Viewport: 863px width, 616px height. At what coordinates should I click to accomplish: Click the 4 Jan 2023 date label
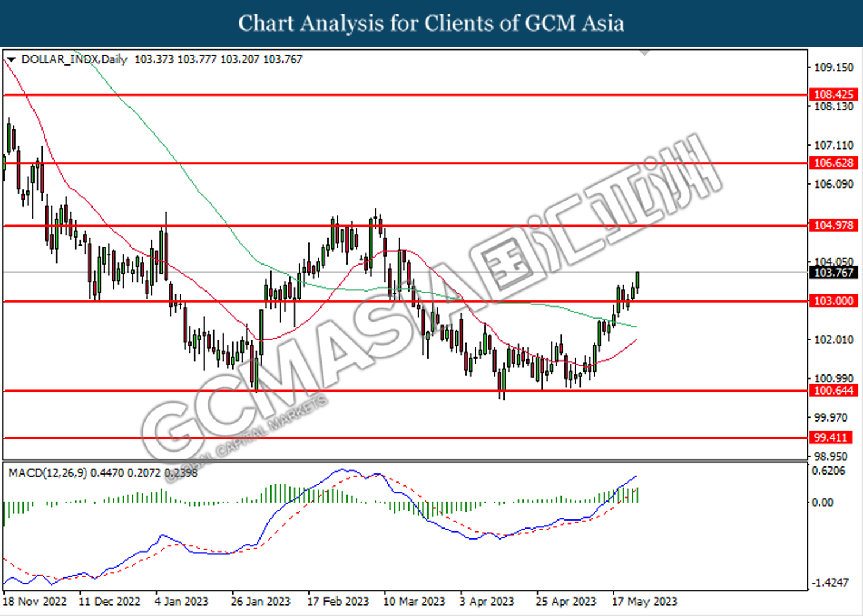coord(182,602)
